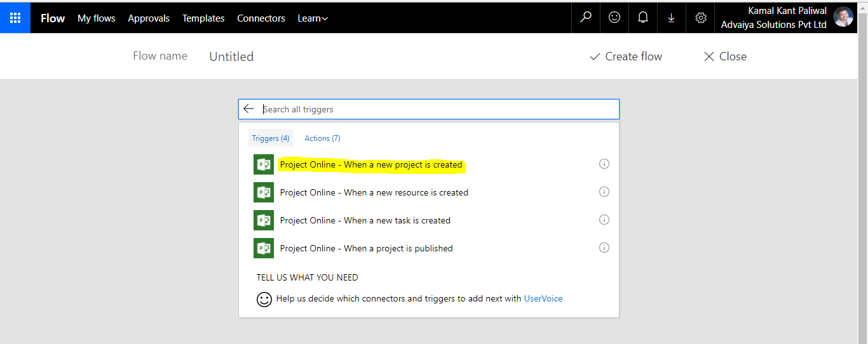
Task: Click the Flow brand title
Action: [53, 18]
